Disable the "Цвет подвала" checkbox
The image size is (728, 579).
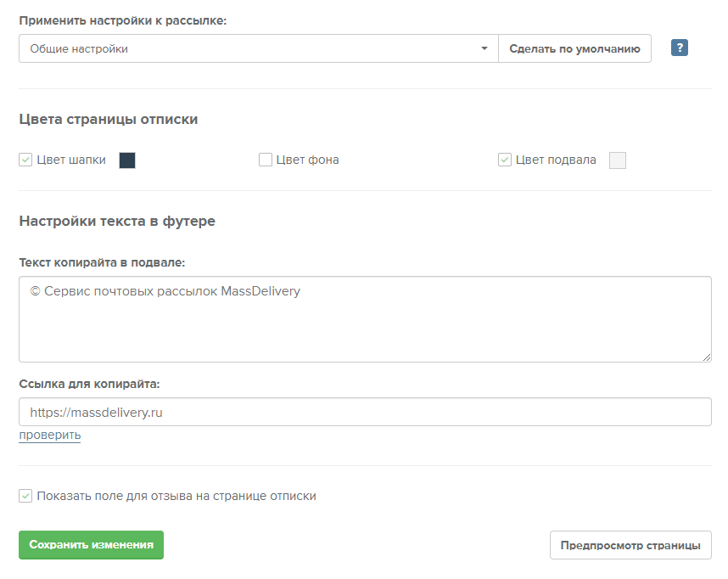coord(504,159)
